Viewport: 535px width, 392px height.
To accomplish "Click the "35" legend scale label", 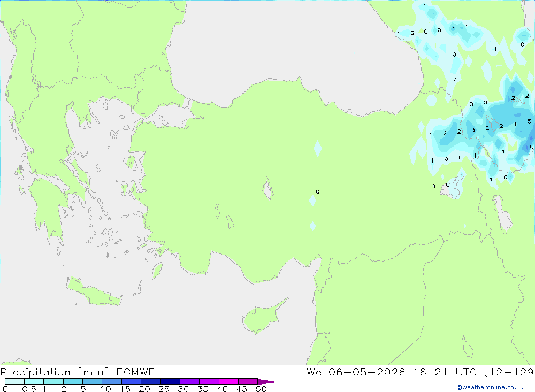I will (x=203, y=389).
